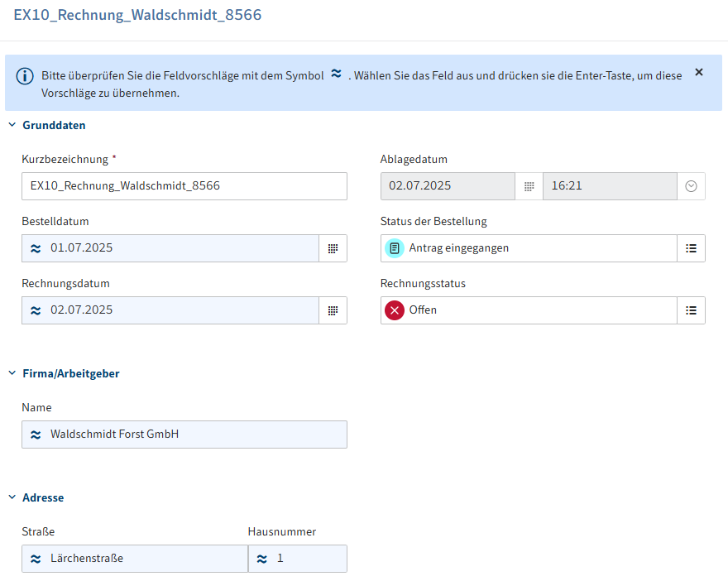Select the Hausnummer field with 1

[x=298, y=559]
